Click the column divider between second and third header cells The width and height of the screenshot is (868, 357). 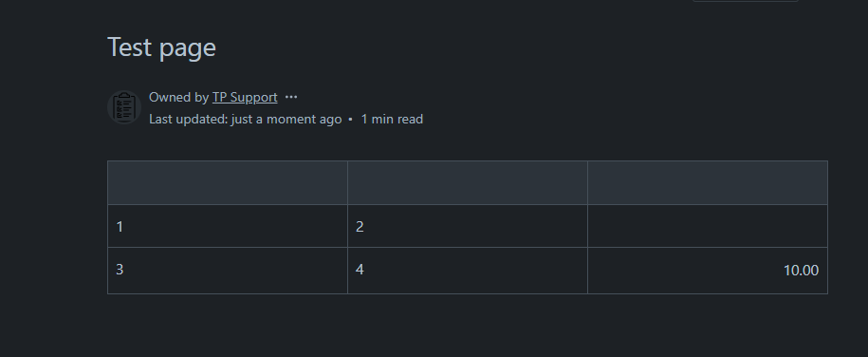pos(587,183)
